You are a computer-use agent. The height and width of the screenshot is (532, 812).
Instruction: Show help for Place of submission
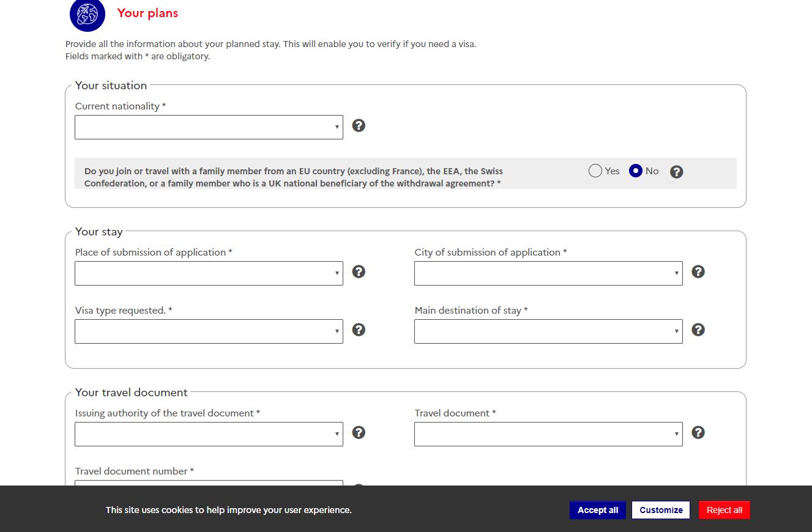[359, 272]
